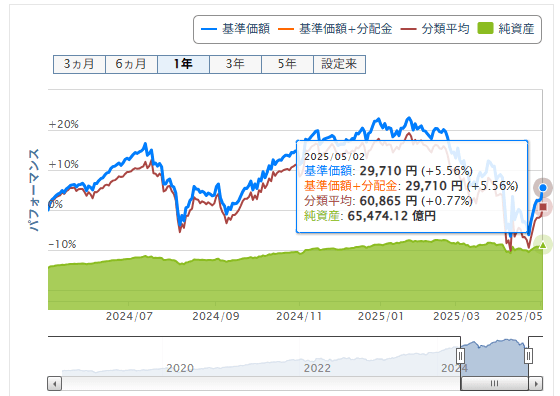This screenshot has width=560, height=396.
Task: Toggle 分類平均 series in legend
Action: pos(435,29)
